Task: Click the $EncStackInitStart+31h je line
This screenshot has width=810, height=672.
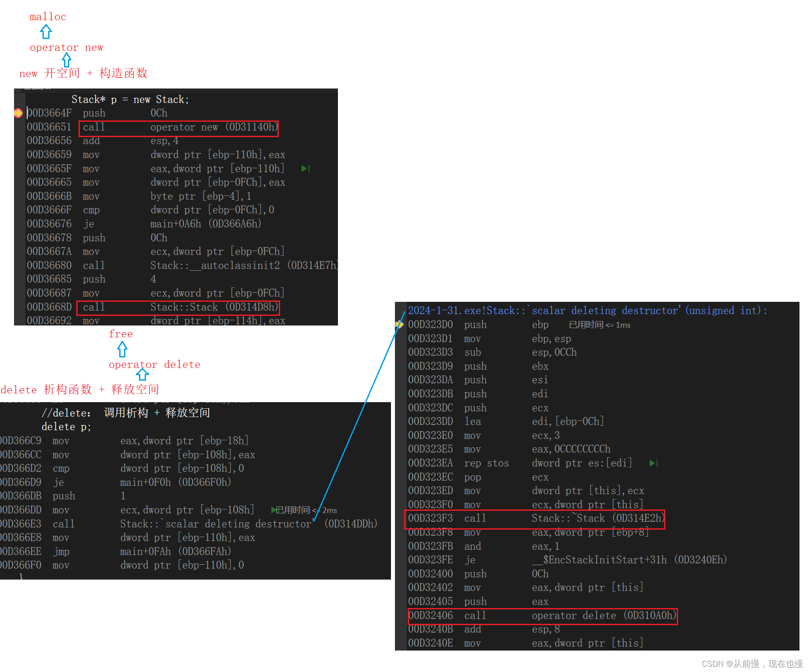Action: coord(568,560)
